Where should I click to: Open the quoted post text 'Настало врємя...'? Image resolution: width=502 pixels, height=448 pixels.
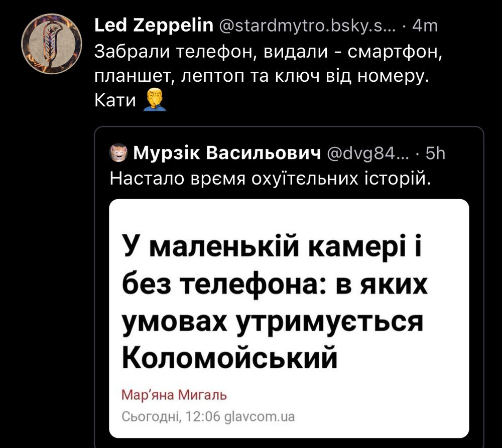(x=270, y=179)
